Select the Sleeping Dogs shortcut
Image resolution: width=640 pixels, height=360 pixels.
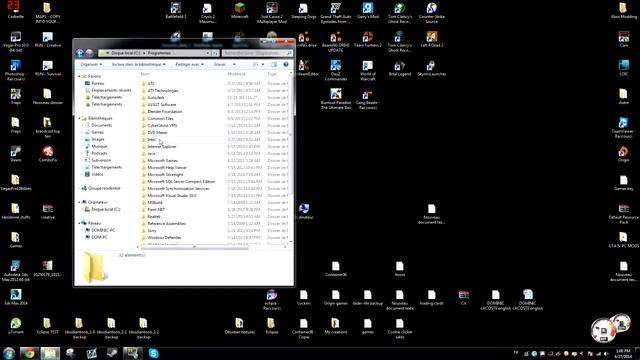pyautogui.click(x=304, y=11)
